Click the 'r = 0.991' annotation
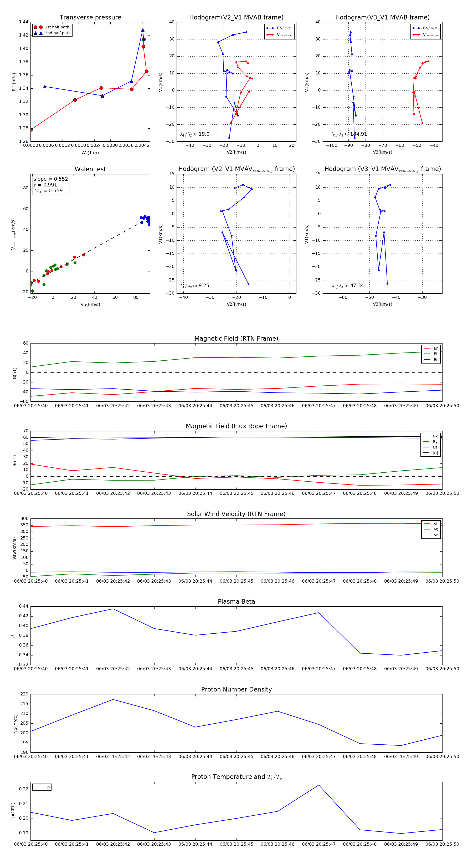 pos(45,185)
